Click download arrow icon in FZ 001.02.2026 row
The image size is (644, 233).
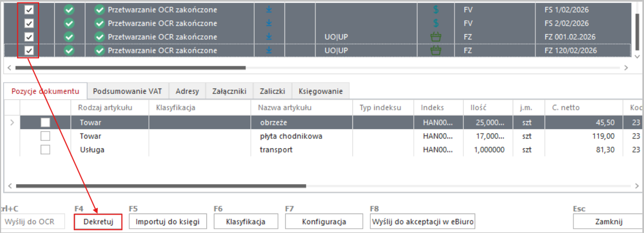coord(269,37)
